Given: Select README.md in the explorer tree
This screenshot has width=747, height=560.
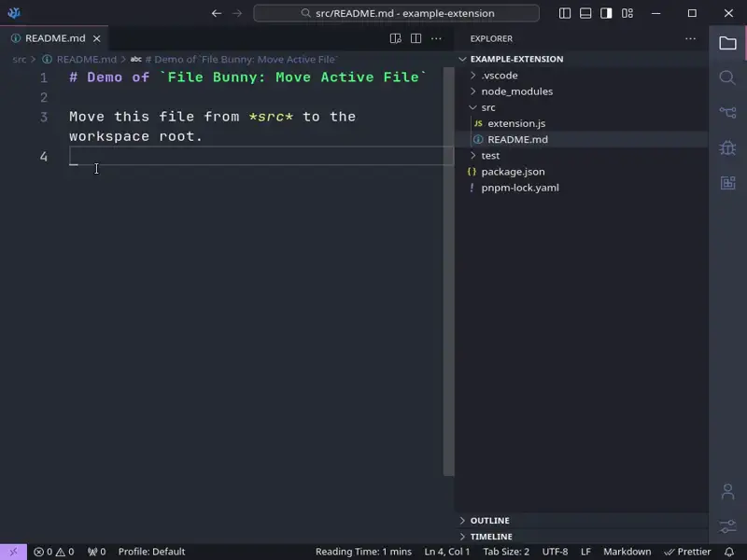Looking at the screenshot, I should tap(581, 139).
